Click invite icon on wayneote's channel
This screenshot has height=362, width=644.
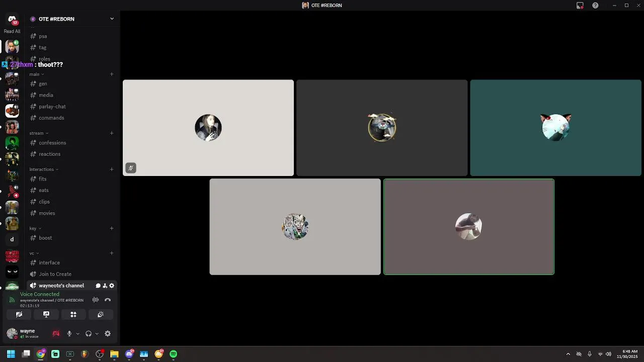105,286
